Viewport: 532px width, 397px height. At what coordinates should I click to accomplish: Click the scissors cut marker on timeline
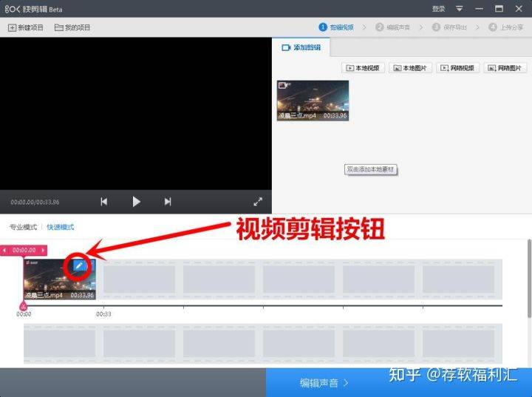(x=23, y=305)
